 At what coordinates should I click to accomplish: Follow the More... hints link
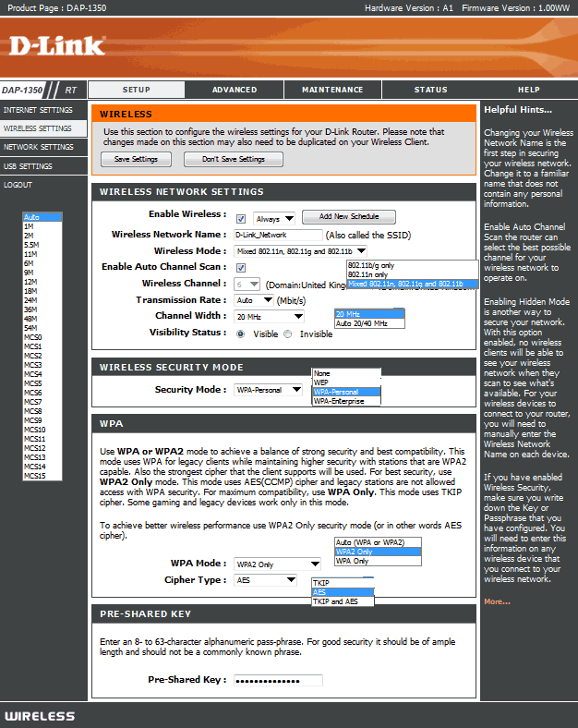(x=497, y=601)
